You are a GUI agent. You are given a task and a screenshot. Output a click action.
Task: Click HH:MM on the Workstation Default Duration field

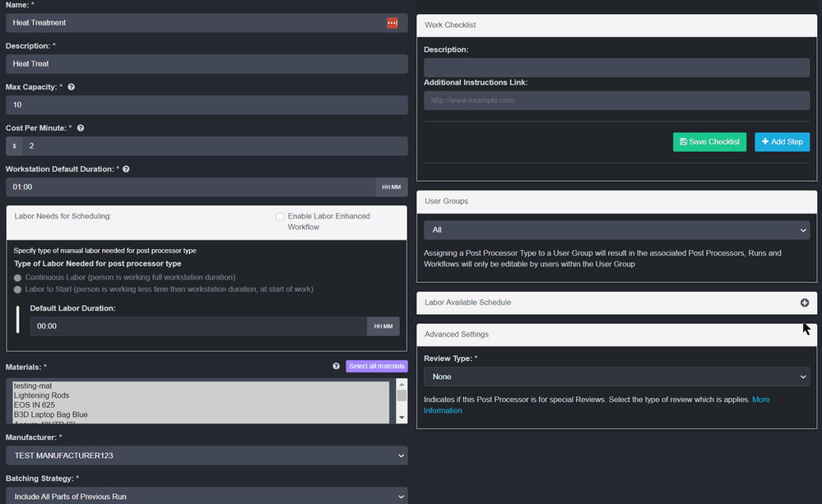click(391, 187)
